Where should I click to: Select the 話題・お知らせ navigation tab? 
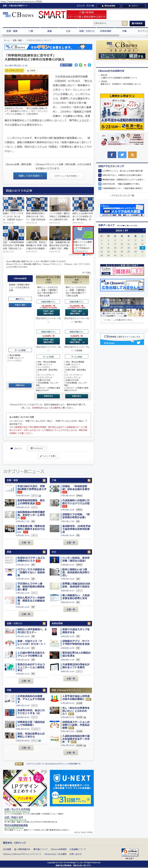[x=87, y=31]
